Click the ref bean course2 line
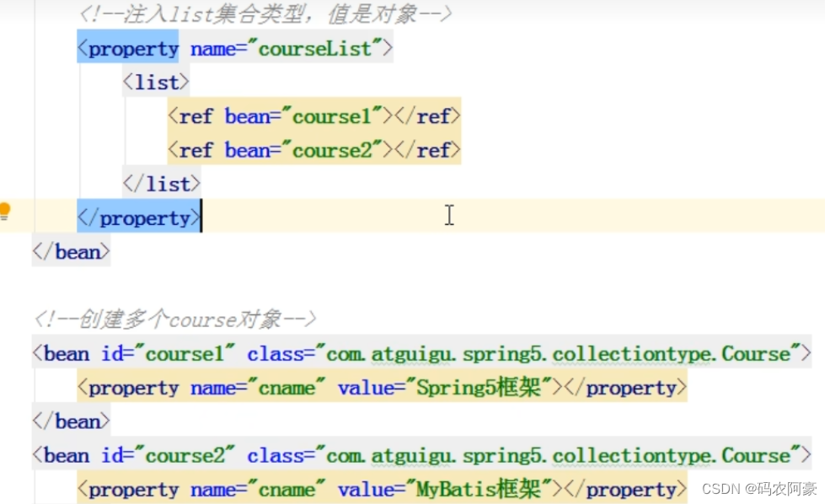 (x=314, y=150)
